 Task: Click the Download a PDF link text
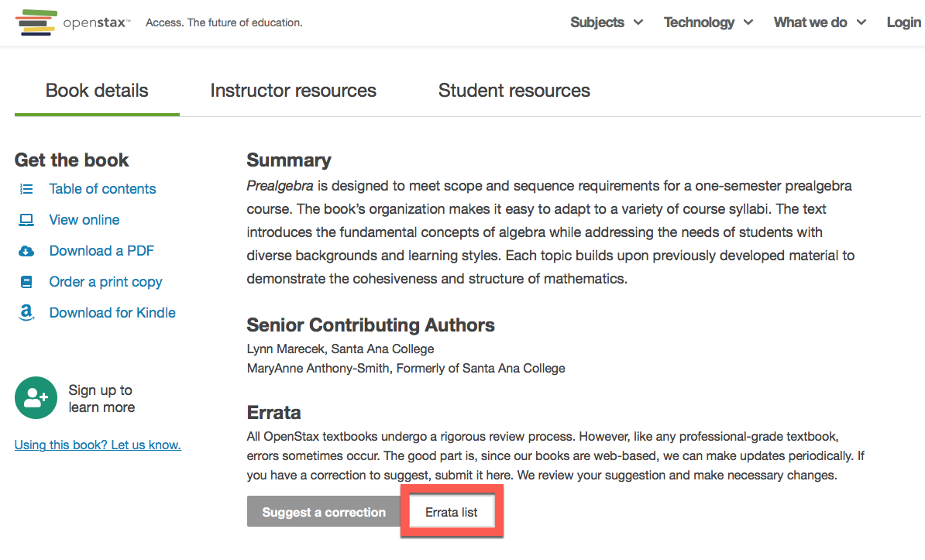pos(101,250)
